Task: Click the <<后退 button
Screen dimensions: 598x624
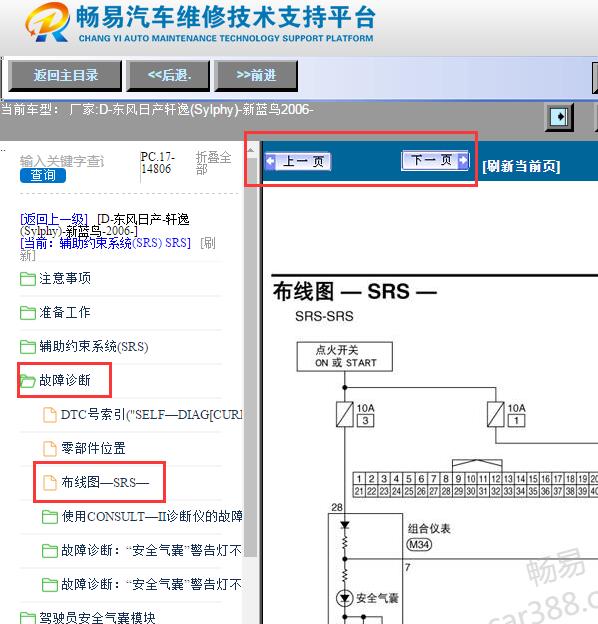Action: 168,76
